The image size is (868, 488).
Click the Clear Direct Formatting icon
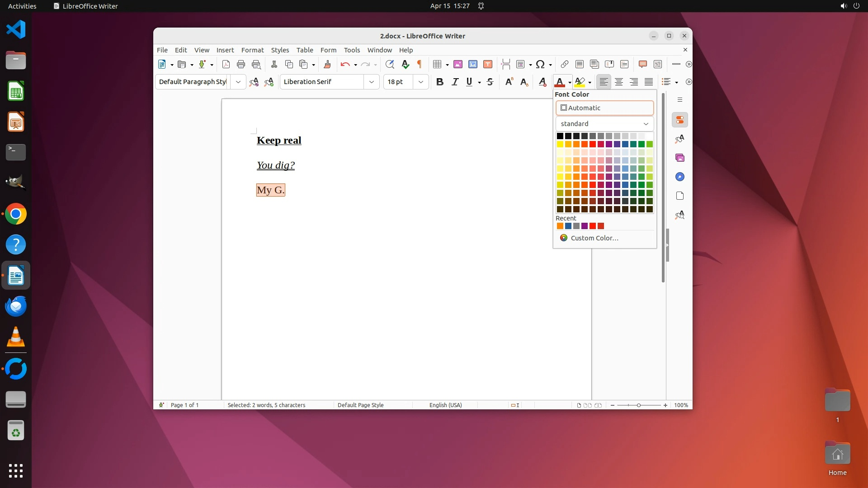[x=542, y=82]
